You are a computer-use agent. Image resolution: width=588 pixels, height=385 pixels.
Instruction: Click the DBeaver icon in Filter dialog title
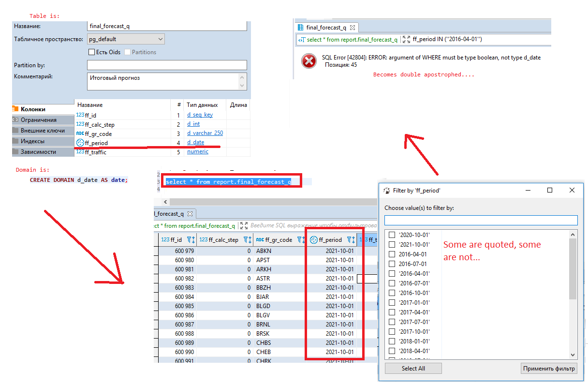coord(387,191)
